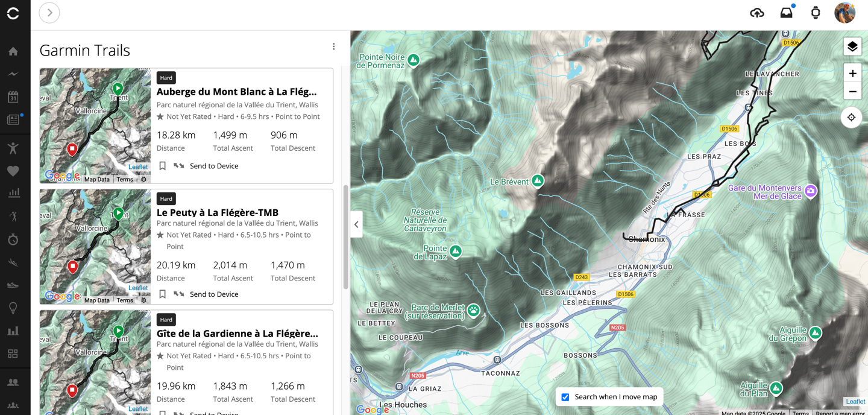Image resolution: width=868 pixels, height=415 pixels.
Task: Click the "906 m" total descent value
Action: pyautogui.click(x=284, y=135)
